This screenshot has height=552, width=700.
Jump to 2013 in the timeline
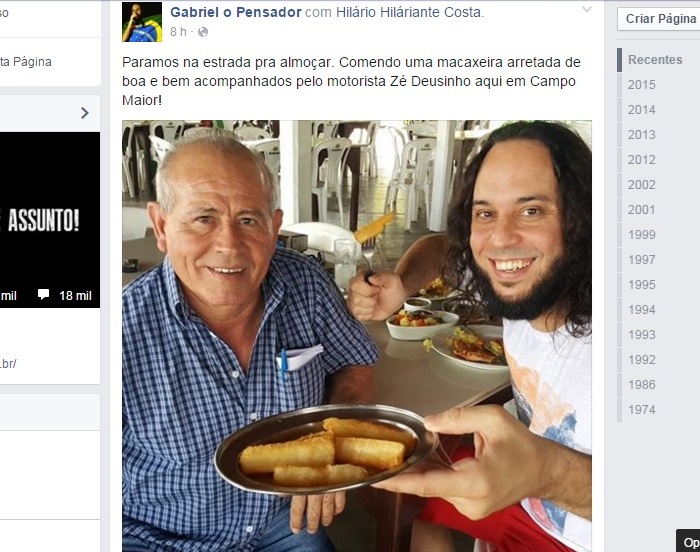tap(642, 134)
